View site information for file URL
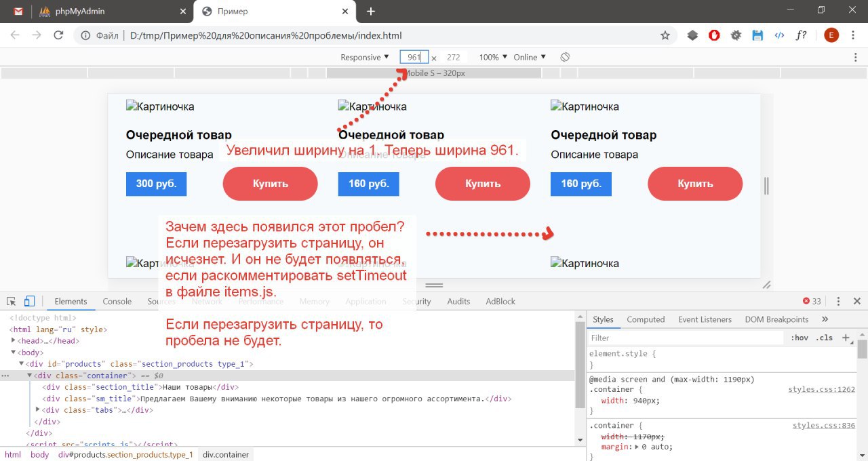 tap(85, 35)
